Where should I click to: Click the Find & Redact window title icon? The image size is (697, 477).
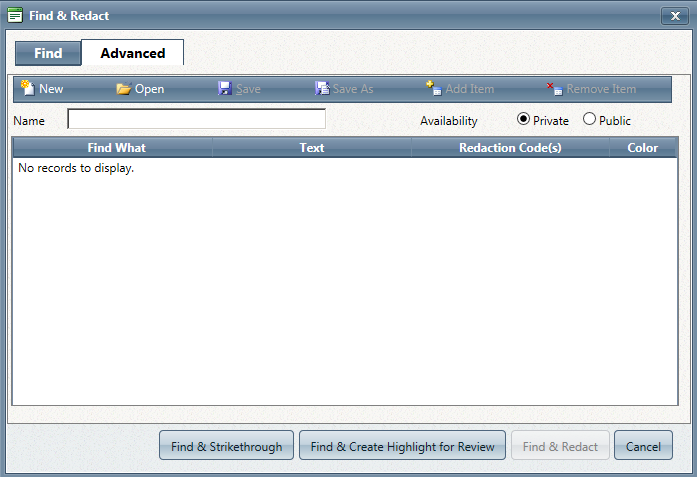(15, 16)
